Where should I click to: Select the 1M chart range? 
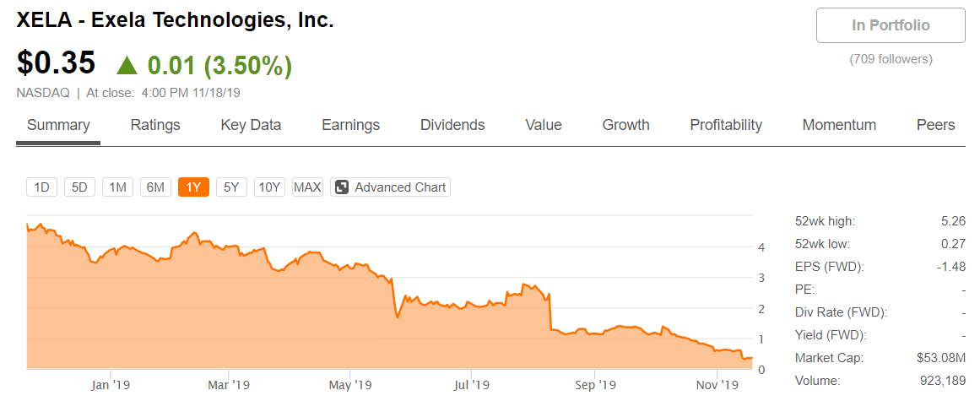click(x=117, y=187)
